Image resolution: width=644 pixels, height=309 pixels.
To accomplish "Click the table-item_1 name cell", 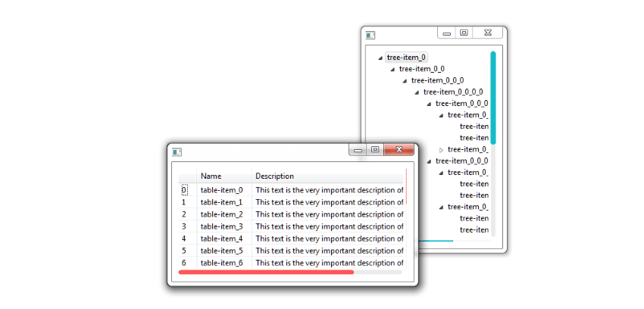I will coord(224,202).
